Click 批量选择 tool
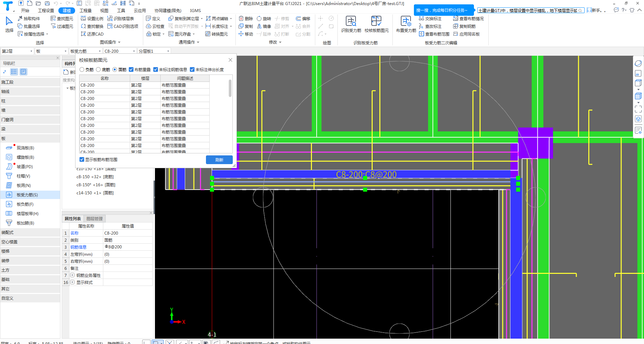The height and width of the screenshot is (344, 644). point(29,26)
